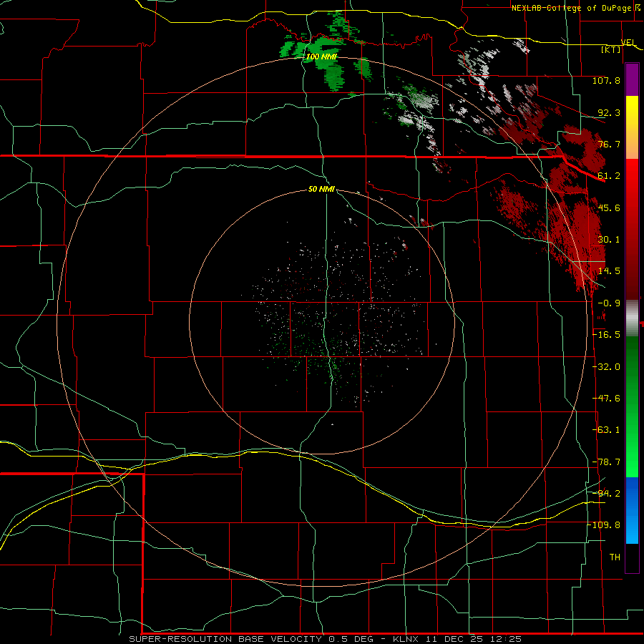Select the -0.9 scale value
This screenshot has height=644, width=644.
pyautogui.click(x=608, y=303)
